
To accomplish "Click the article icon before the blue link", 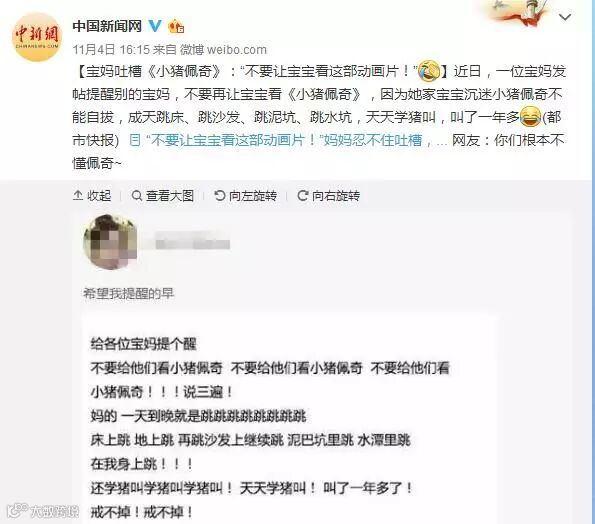I will 134,140.
